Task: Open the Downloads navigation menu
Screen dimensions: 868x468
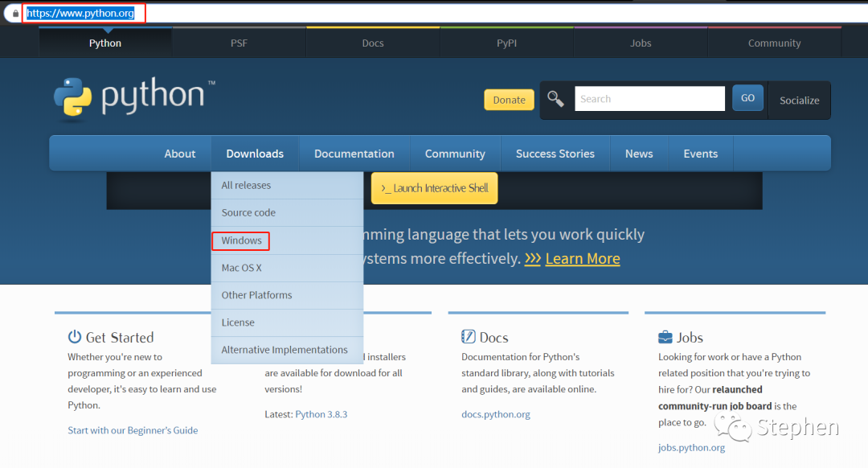Action: click(255, 154)
